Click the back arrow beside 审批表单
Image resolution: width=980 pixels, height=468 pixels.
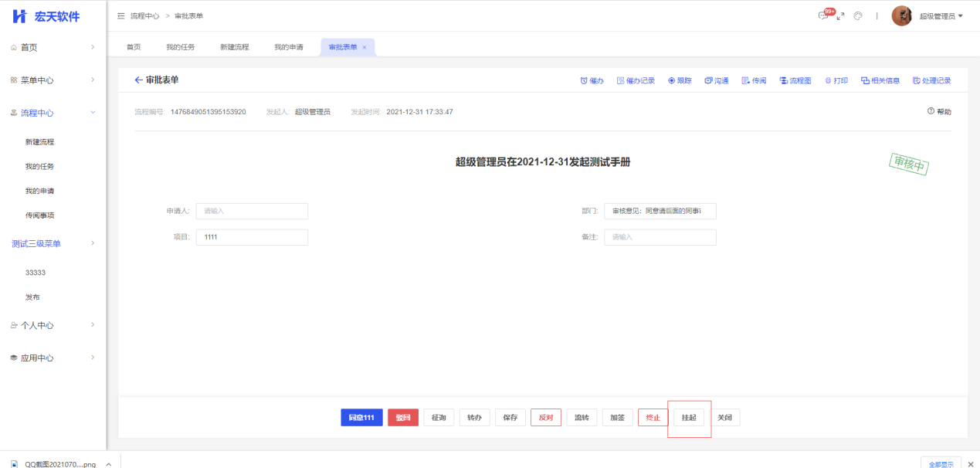tap(139, 80)
